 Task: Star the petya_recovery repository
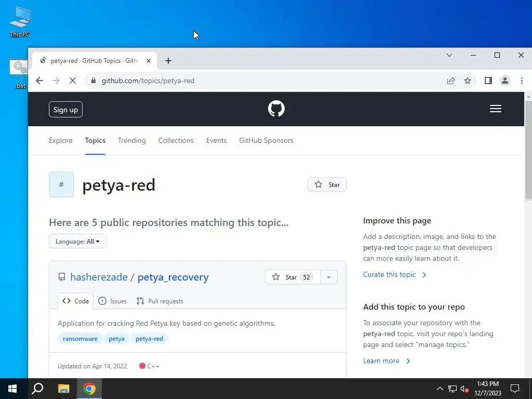point(292,277)
